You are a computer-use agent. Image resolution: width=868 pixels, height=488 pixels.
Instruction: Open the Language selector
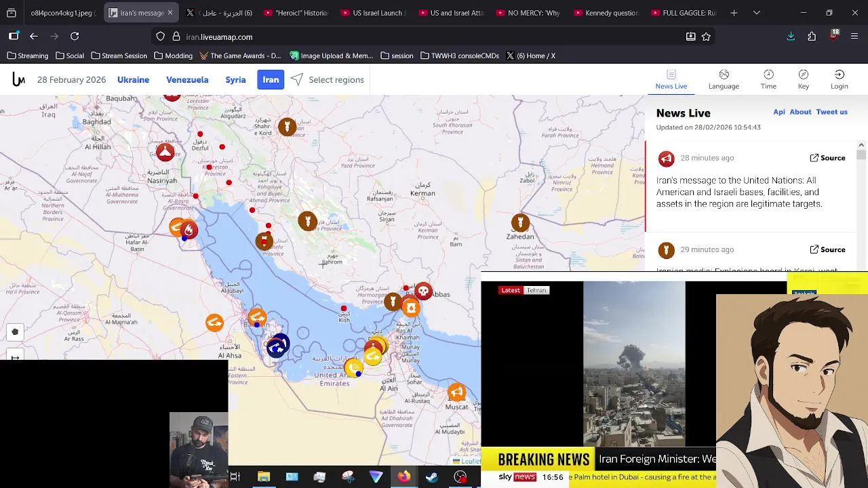tap(724, 79)
